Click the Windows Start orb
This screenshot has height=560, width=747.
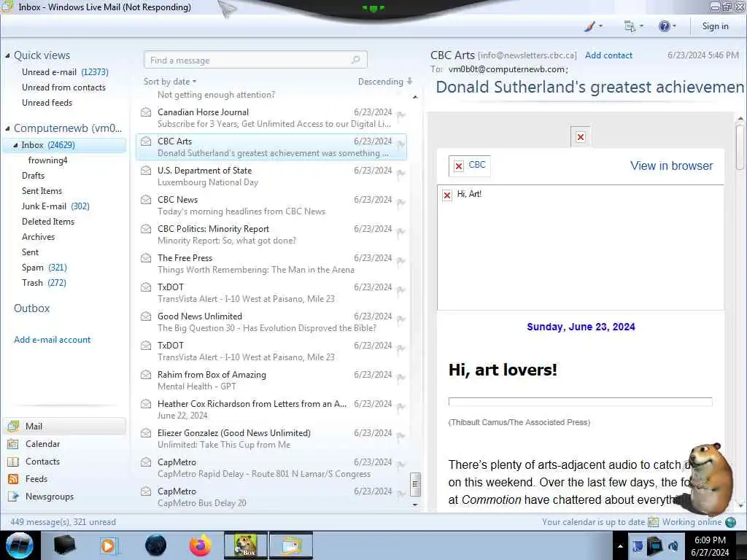(20, 545)
